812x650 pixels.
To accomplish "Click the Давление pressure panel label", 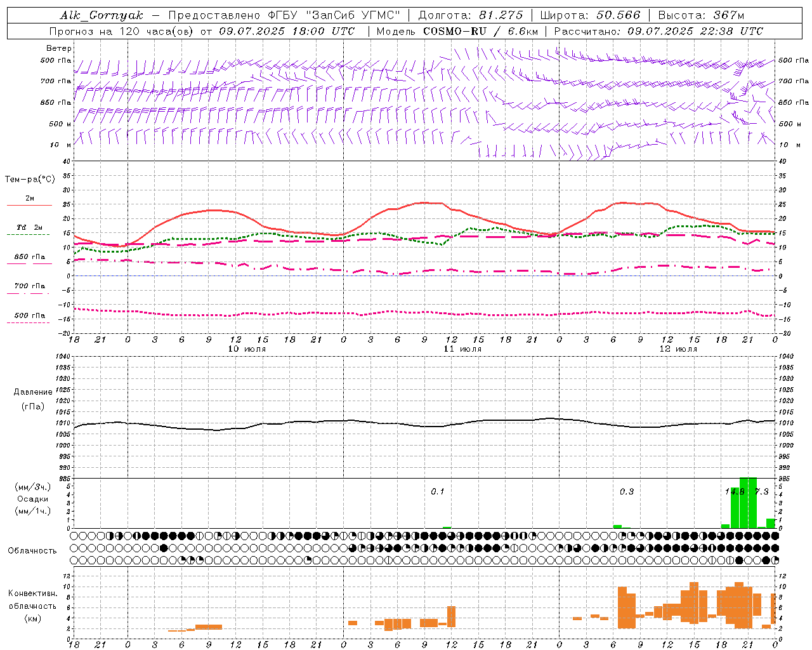I will point(33,392).
